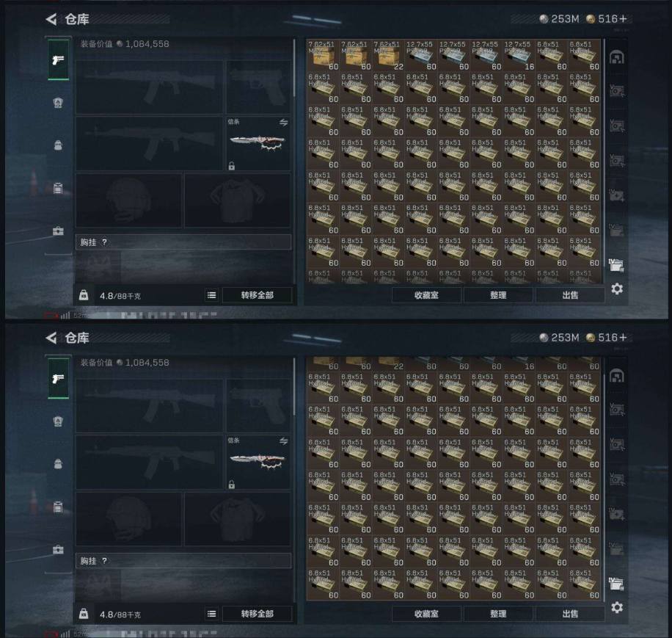The height and width of the screenshot is (638, 672).
Task: Toggle the padlock under the upper knife slot
Action: click(231, 166)
